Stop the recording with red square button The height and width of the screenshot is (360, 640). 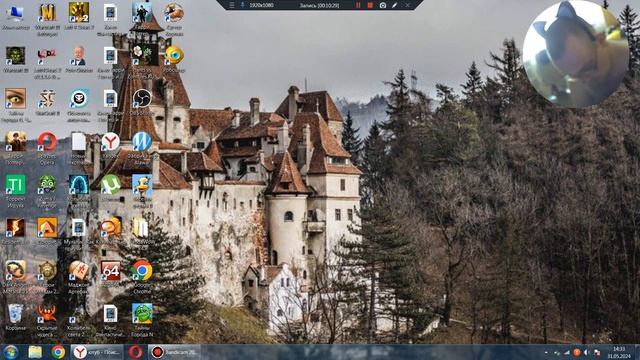coord(370,5)
